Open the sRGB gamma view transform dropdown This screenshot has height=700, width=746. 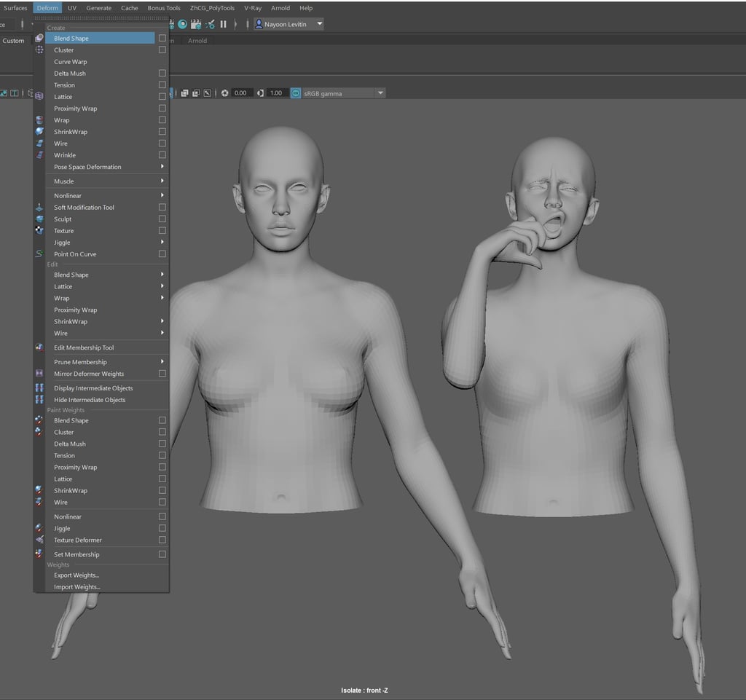380,93
